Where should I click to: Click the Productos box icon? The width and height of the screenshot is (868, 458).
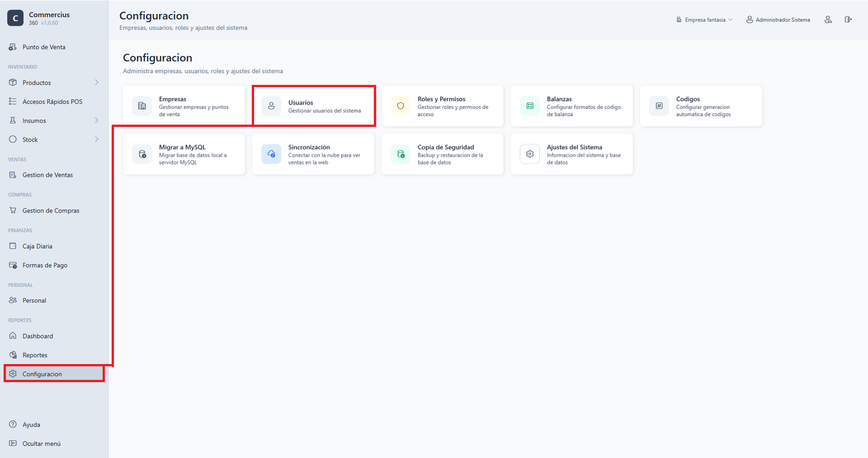(12, 82)
